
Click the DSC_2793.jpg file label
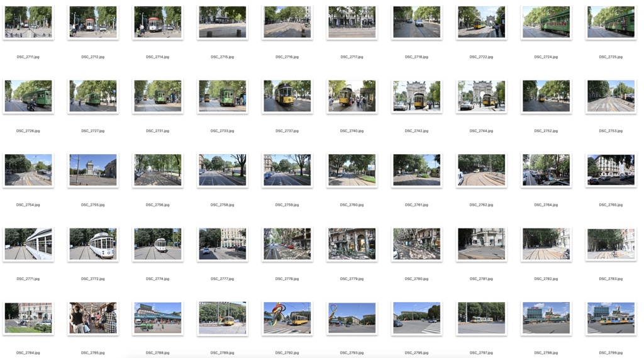point(352,353)
